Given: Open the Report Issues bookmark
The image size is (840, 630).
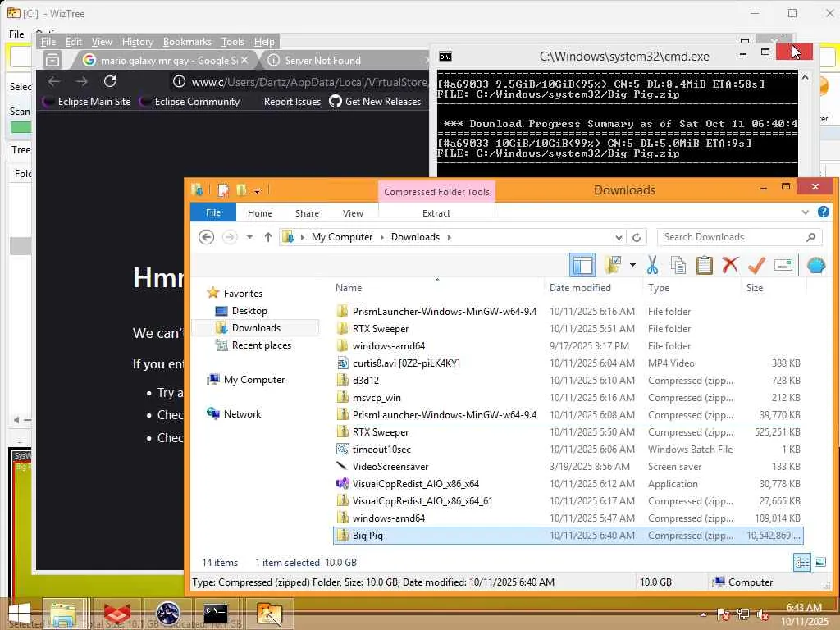Looking at the screenshot, I should click(x=292, y=101).
